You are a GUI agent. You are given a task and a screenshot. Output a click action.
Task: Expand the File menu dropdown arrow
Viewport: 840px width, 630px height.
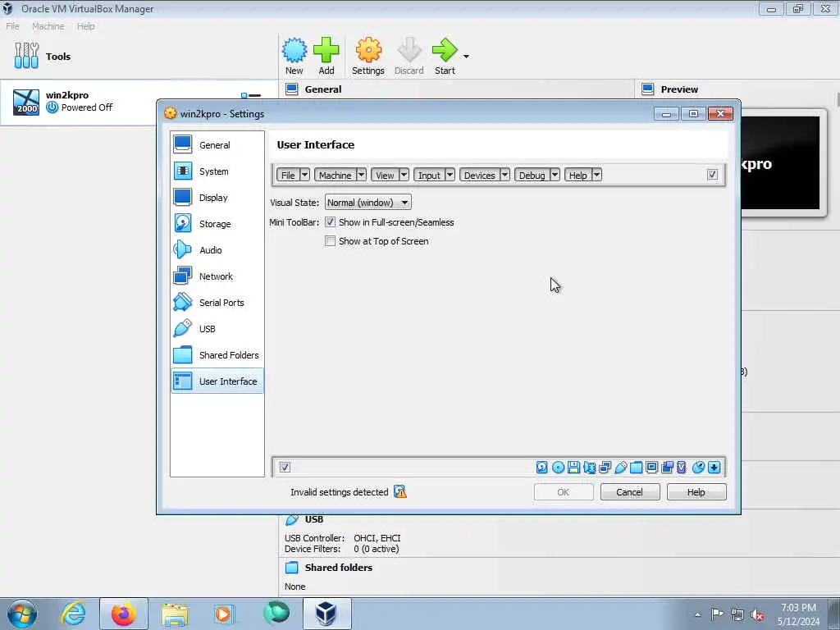coord(304,175)
